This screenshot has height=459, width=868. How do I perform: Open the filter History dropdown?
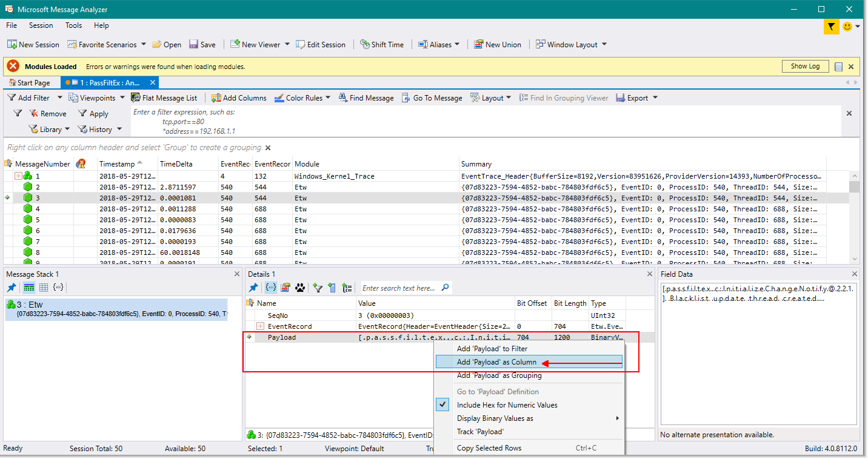[100, 129]
